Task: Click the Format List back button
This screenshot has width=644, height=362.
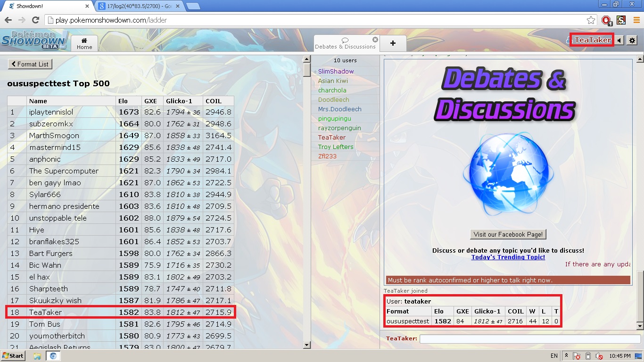Action: click(x=30, y=64)
